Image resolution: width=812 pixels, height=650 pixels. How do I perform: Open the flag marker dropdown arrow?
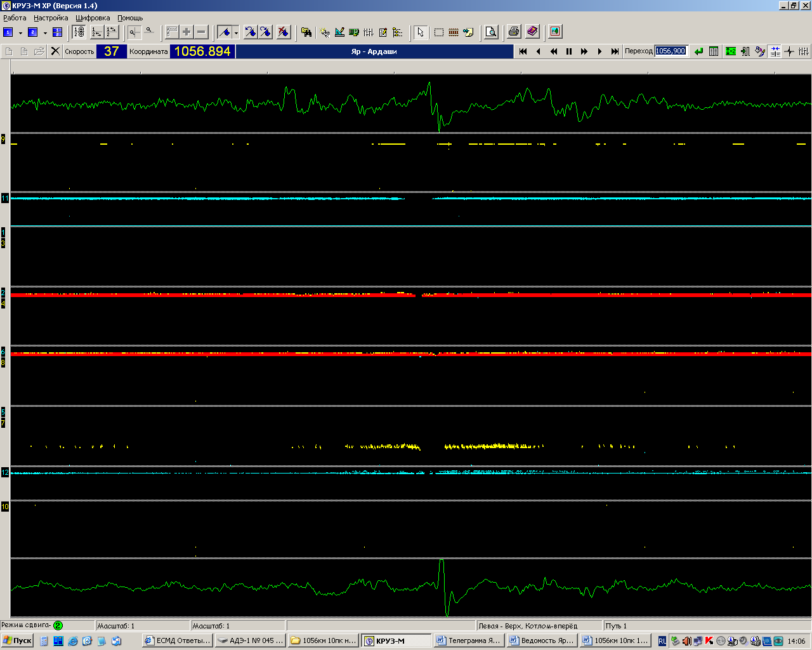point(236,32)
